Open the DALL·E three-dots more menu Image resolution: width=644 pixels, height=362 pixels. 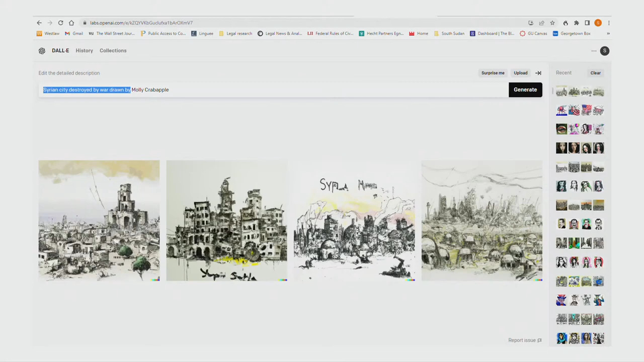[x=594, y=51]
